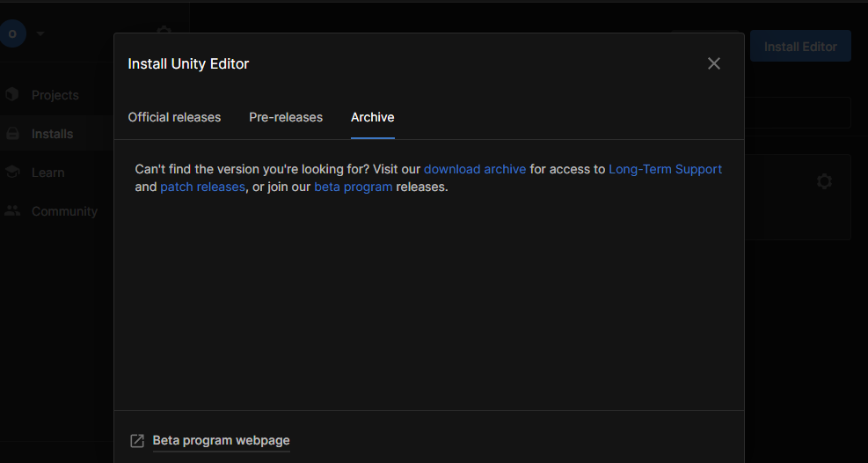Viewport: 868px width, 463px height.
Task: Expand the account dropdown arrow
Action: [40, 33]
